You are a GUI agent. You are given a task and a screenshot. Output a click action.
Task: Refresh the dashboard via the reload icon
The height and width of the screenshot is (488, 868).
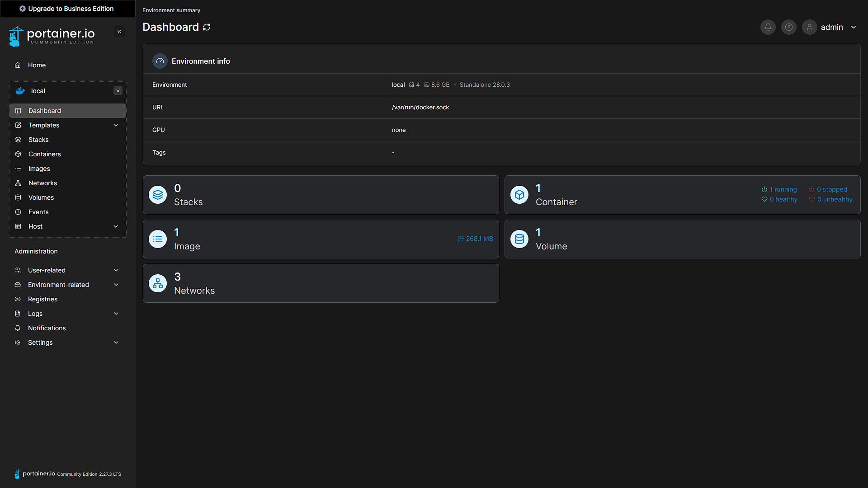click(207, 27)
